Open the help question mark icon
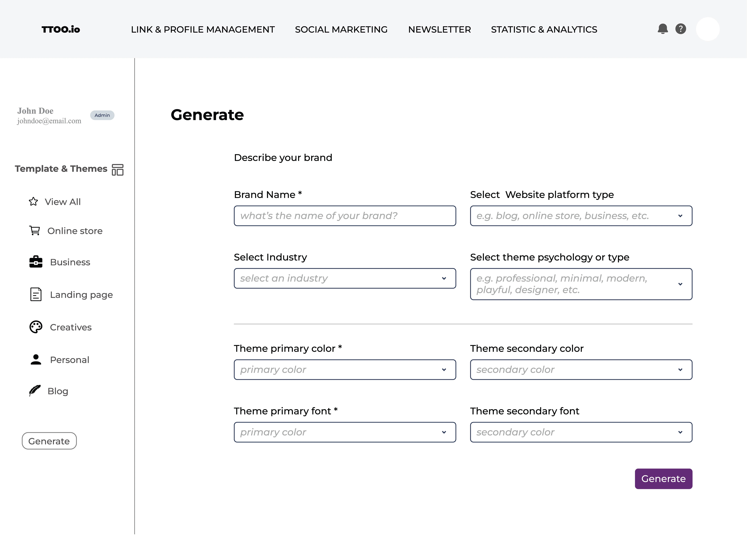This screenshot has width=747, height=560. click(x=680, y=29)
